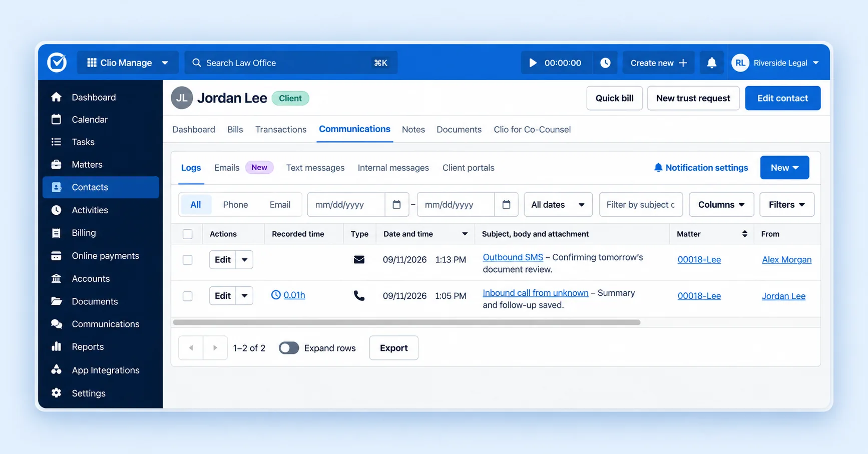The width and height of the screenshot is (868, 454).
Task: Tick checkbox for Outbound SMS row
Action: [x=188, y=260]
